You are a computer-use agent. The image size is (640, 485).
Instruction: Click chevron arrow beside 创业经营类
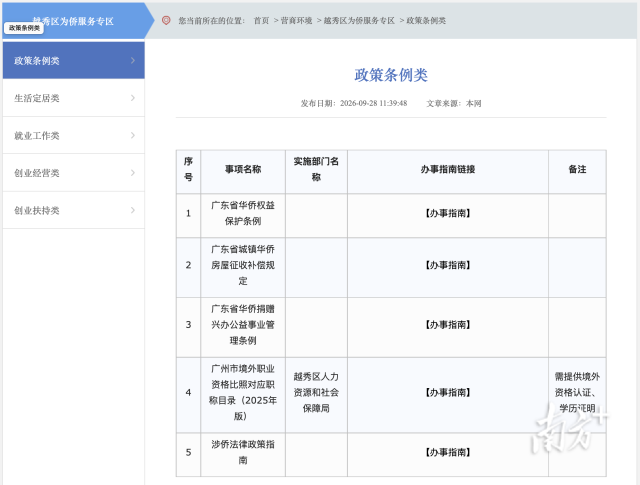133,173
